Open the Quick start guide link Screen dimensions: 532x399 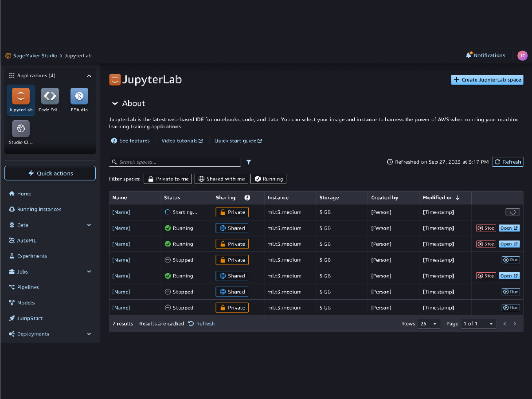(x=238, y=141)
